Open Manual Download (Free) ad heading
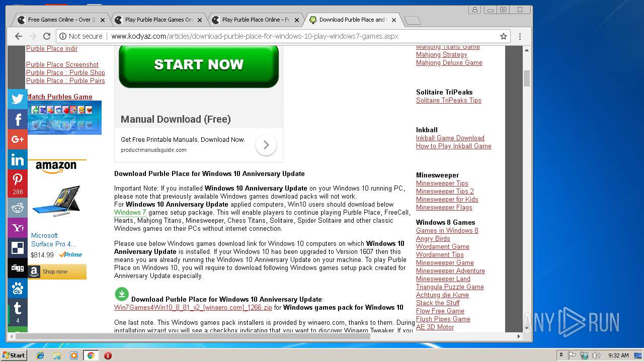 point(176,119)
